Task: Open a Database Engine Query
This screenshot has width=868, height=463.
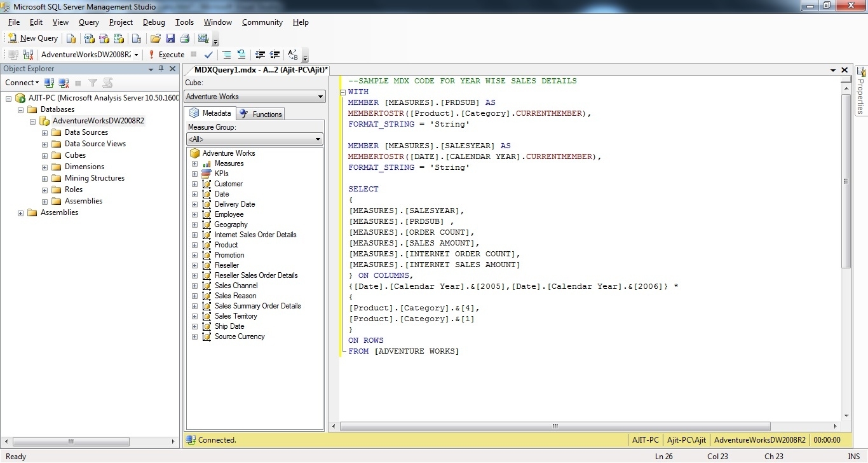Action: 71,38
